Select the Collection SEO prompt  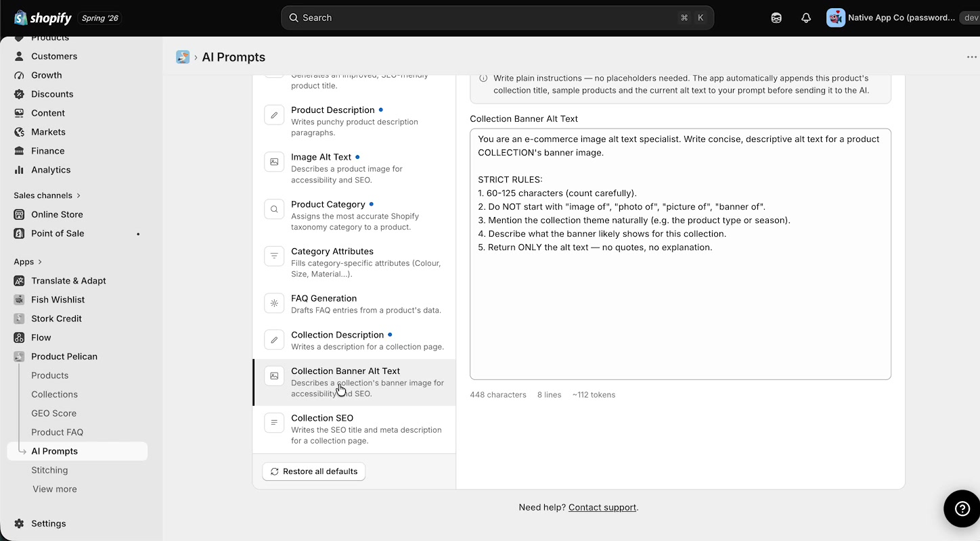[x=354, y=429]
